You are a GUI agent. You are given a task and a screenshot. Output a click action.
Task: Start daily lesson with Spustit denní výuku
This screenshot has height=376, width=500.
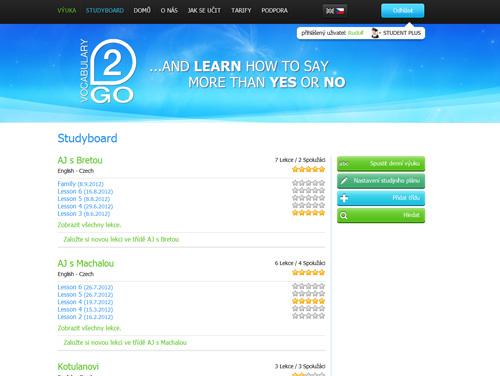pos(381,164)
